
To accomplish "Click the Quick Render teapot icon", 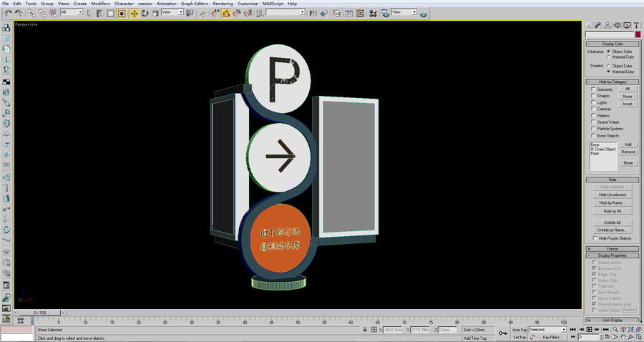I will (424, 14).
